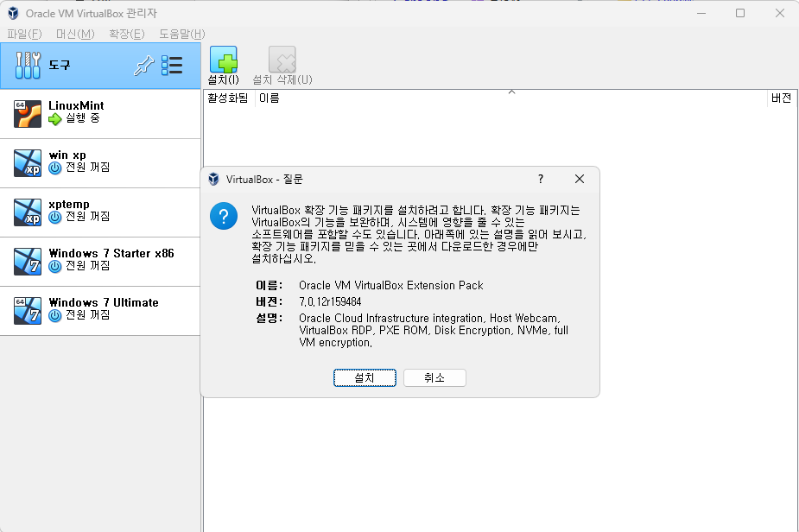The image size is (799, 532).
Task: Click Windows 7 Starter powered-off status icon
Action: (55, 267)
